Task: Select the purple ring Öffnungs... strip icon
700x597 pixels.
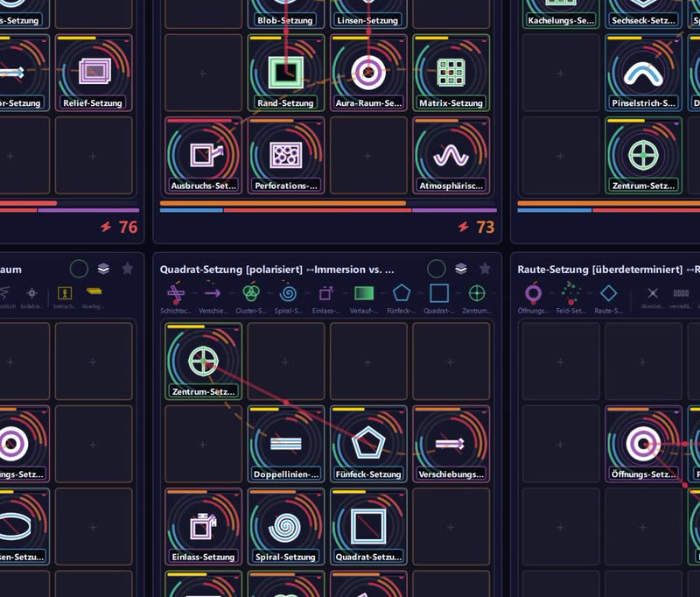Action: [x=533, y=293]
